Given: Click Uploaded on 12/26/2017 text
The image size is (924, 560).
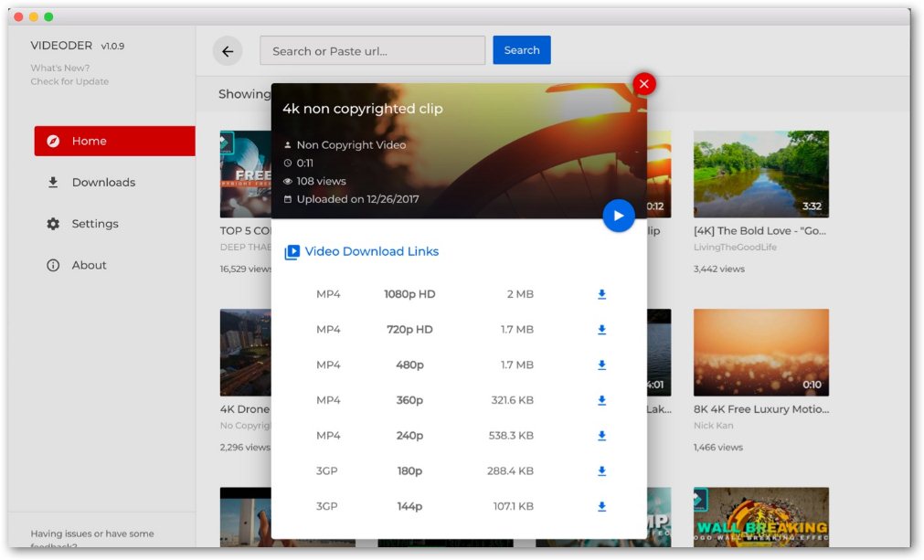Looking at the screenshot, I should click(x=357, y=199).
